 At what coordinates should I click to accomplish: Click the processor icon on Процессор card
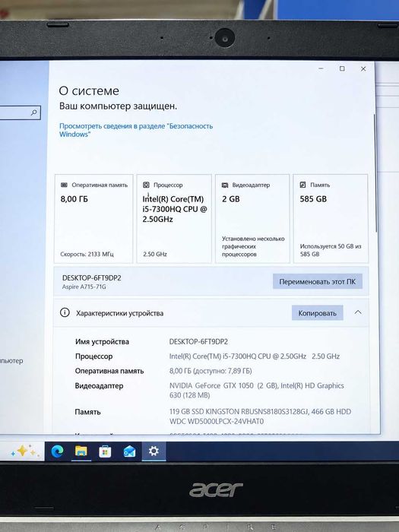pos(146,185)
